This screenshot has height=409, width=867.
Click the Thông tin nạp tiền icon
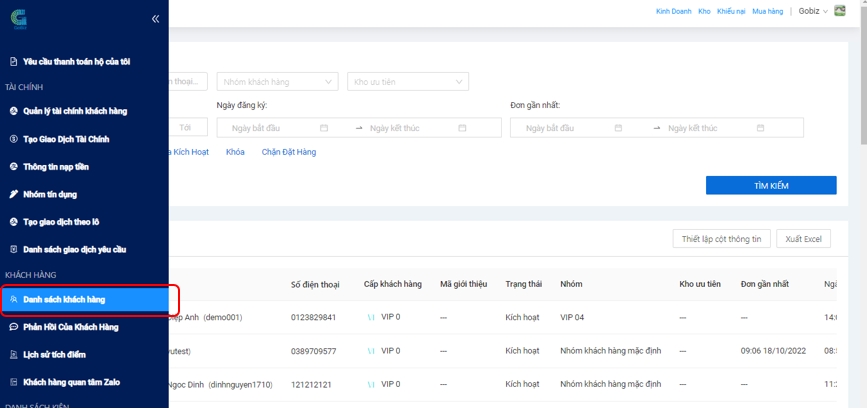tap(14, 167)
